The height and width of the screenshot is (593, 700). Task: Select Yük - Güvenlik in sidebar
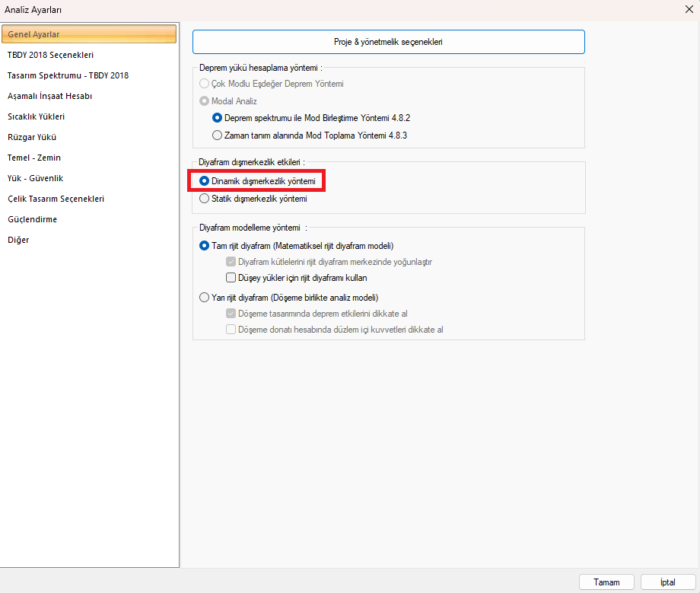(35, 178)
